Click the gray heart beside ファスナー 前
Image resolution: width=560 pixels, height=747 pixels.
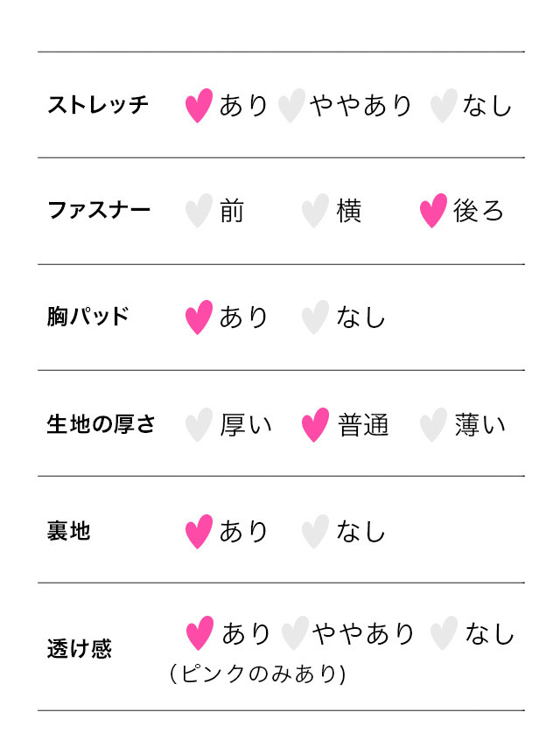[199, 211]
